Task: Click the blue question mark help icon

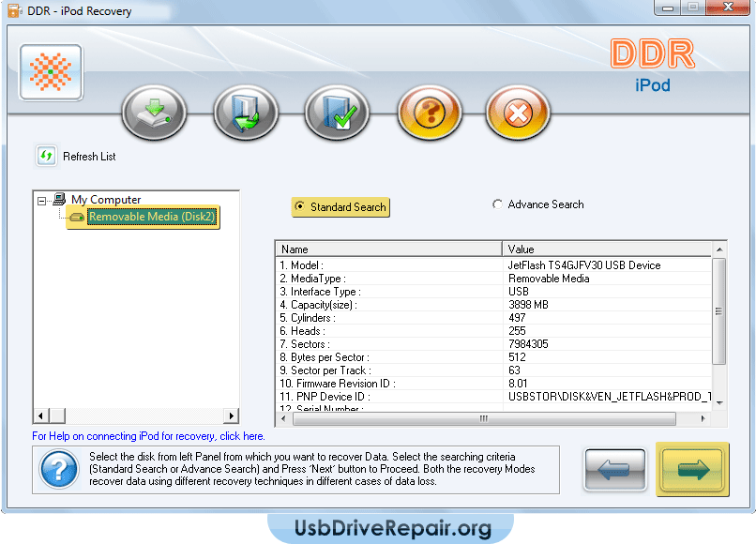Action: (x=59, y=469)
